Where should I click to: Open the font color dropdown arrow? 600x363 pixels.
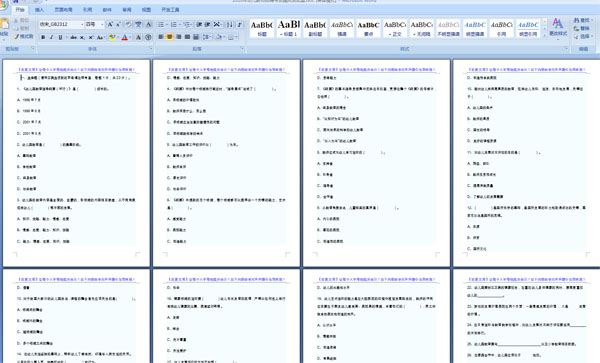[130, 37]
